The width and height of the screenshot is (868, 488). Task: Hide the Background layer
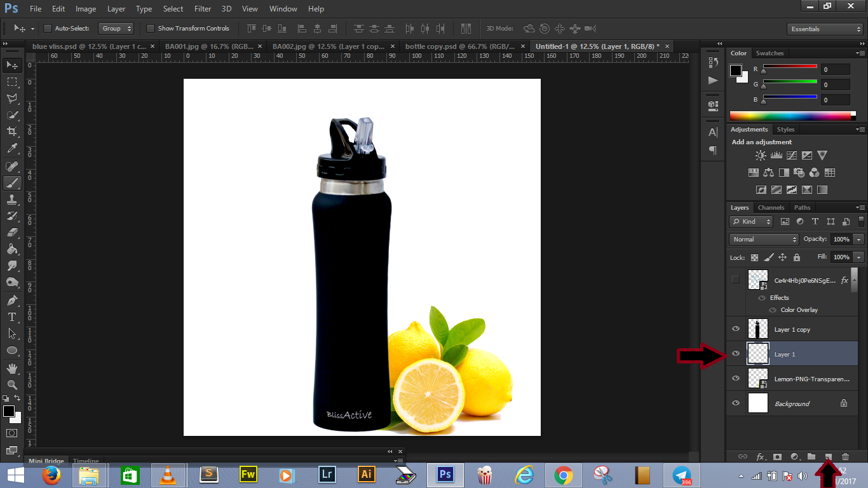click(x=735, y=403)
